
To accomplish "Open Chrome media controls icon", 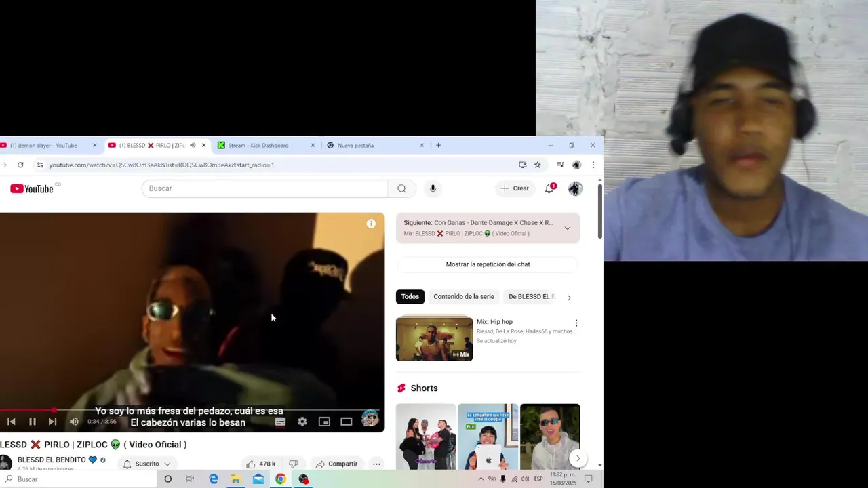I will [x=560, y=165].
